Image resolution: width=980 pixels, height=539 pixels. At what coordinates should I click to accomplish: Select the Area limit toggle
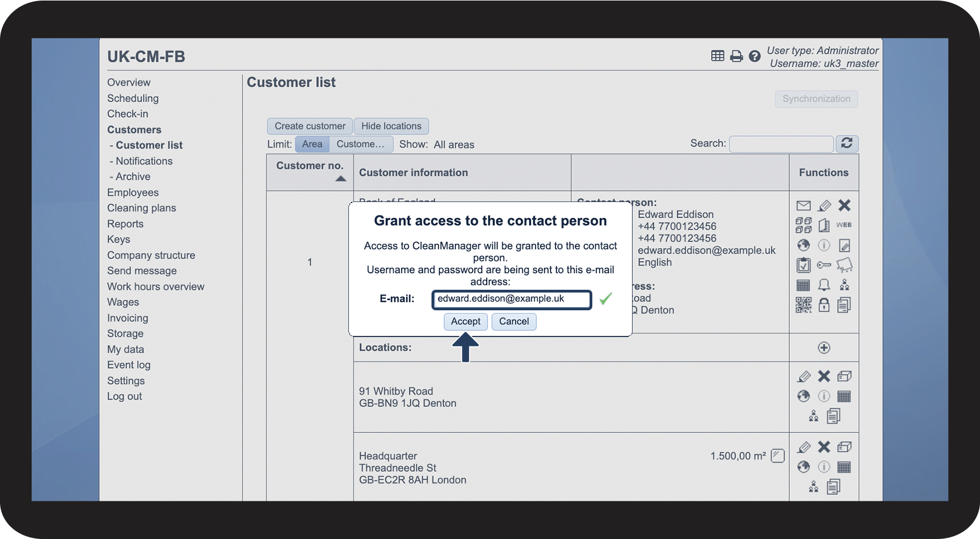pos(312,144)
